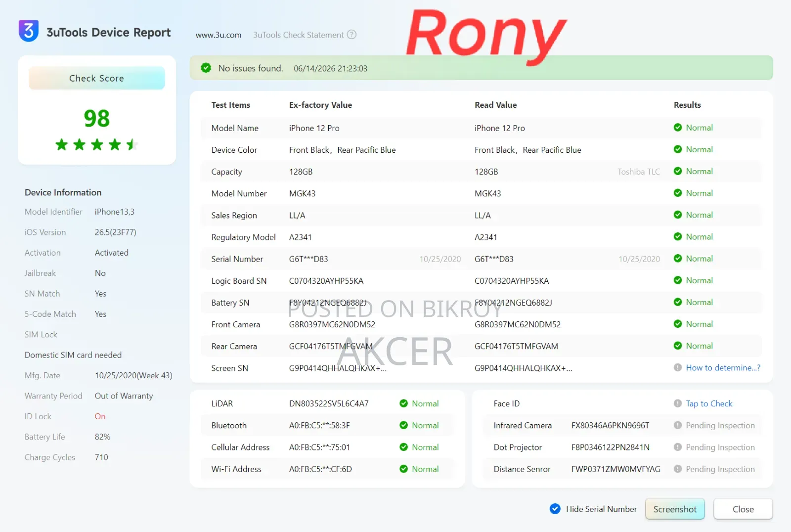Click the LiDAR Normal status icon

[403, 403]
